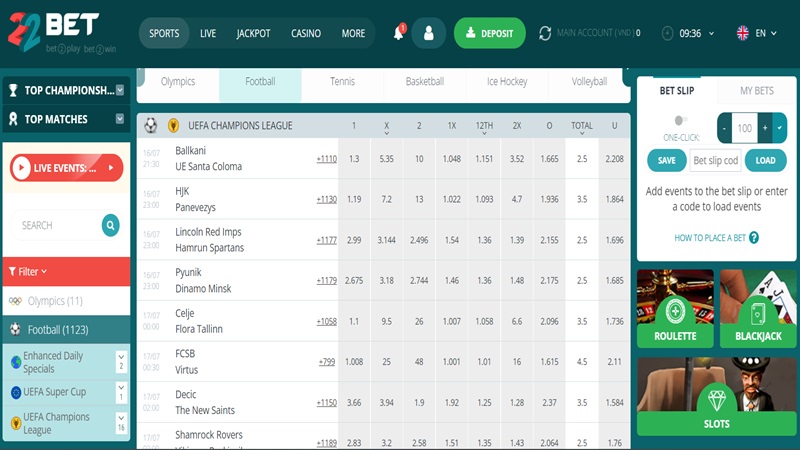This screenshot has height=450, width=800.
Task: Click the How to place a bet link
Action: pyautogui.click(x=710, y=238)
